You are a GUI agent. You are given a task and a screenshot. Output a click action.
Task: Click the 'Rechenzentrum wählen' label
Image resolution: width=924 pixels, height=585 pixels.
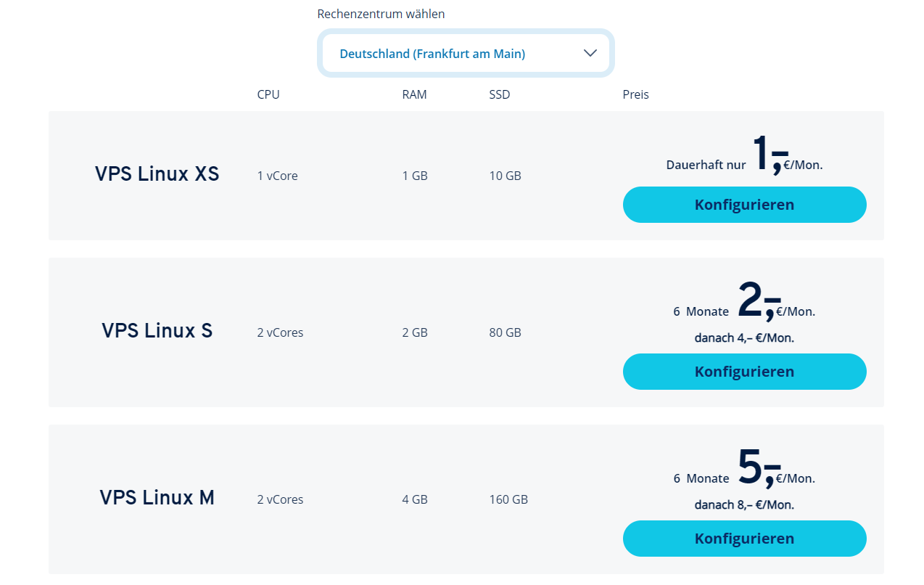[x=381, y=14]
